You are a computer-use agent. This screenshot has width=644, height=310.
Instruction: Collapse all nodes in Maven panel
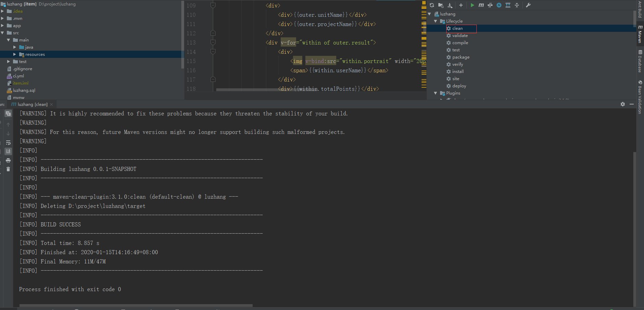pyautogui.click(x=517, y=5)
